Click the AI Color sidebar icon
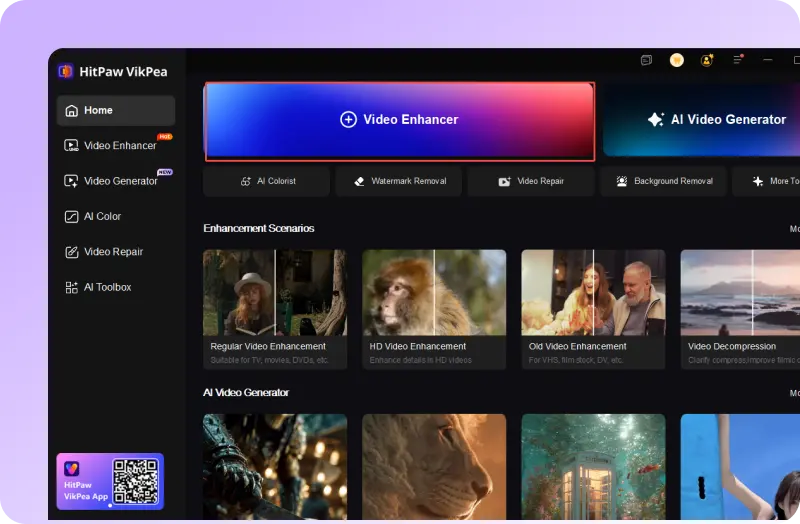This screenshot has width=800, height=524. point(71,217)
